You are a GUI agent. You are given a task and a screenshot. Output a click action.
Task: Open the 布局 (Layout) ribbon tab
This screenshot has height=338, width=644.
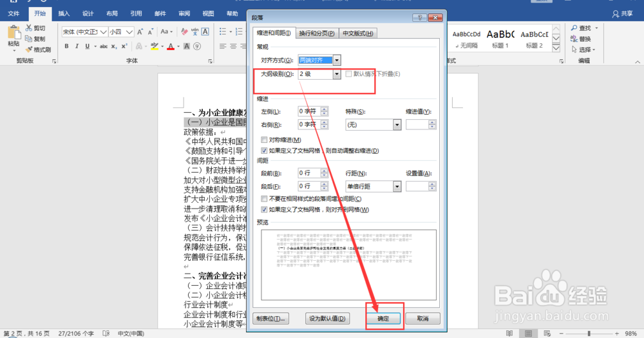tap(111, 14)
